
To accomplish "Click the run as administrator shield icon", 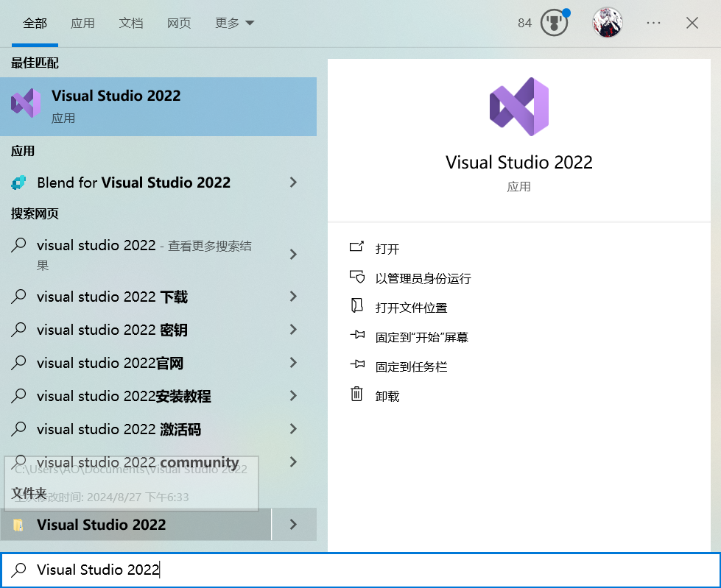I will (357, 277).
